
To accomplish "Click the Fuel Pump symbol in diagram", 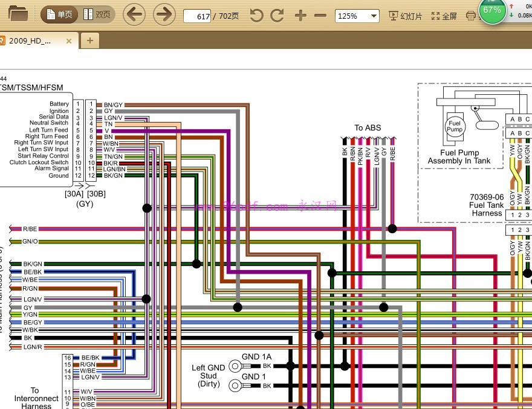I will (455, 126).
